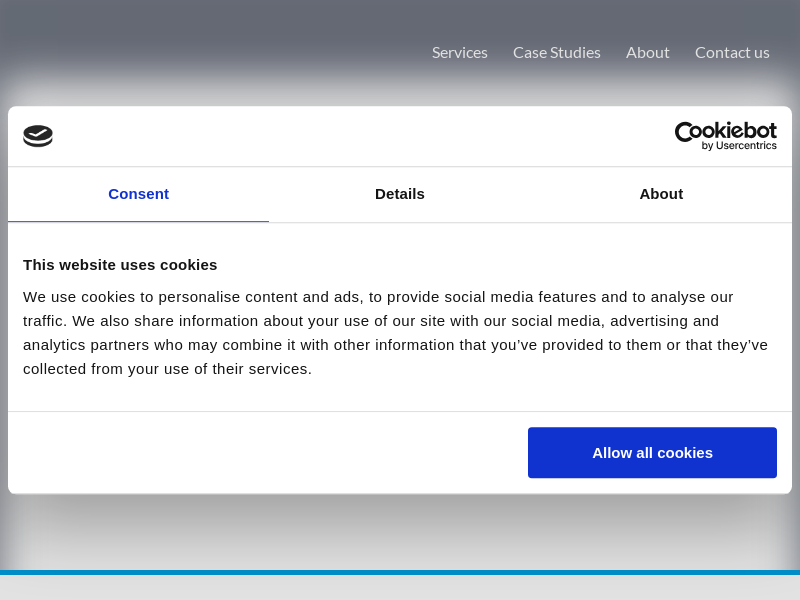Image resolution: width=800 pixels, height=600 pixels.
Task: Click the empty dialog footer left of Allow button
Action: (260, 453)
